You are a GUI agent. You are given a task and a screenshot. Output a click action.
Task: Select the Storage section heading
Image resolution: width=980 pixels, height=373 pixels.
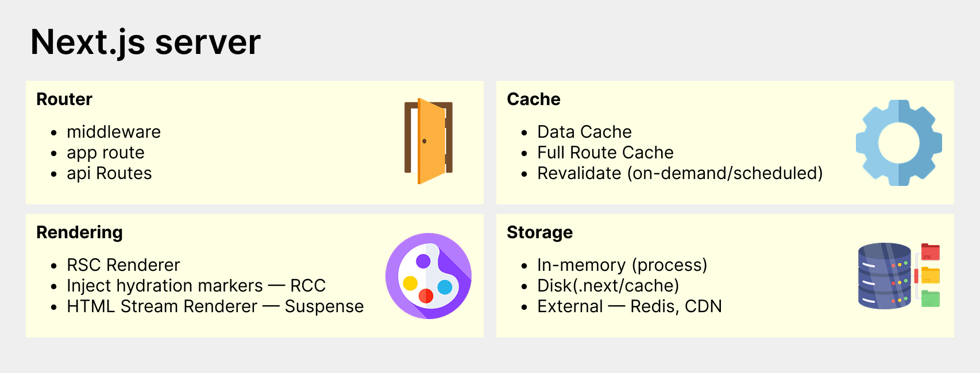[x=540, y=232]
